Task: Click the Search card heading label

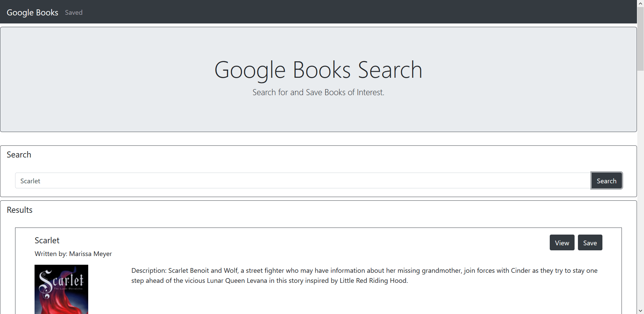Action: 19,154
